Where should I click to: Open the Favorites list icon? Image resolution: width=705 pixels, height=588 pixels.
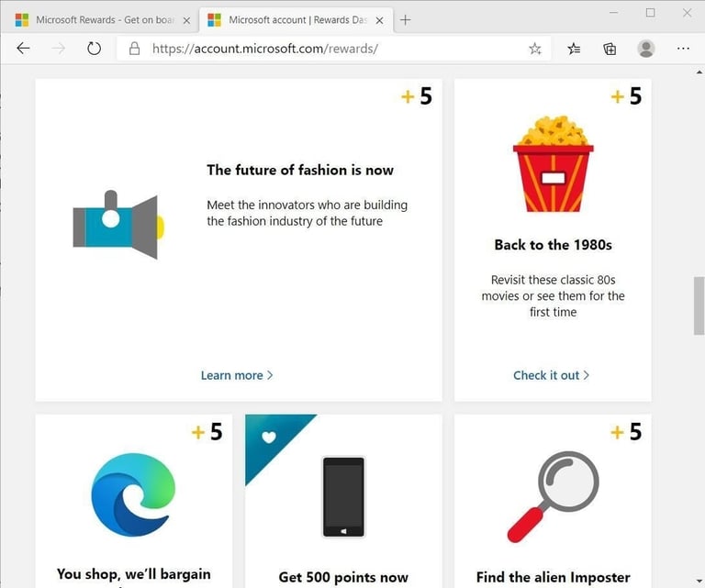(574, 49)
